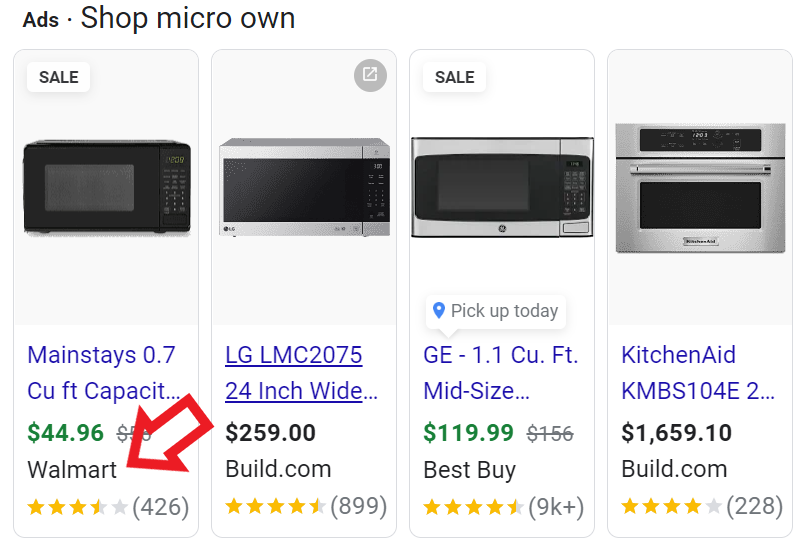798x548 pixels.
Task: Open the Mainstays 0.7 Cu ft link
Action: 104,372
